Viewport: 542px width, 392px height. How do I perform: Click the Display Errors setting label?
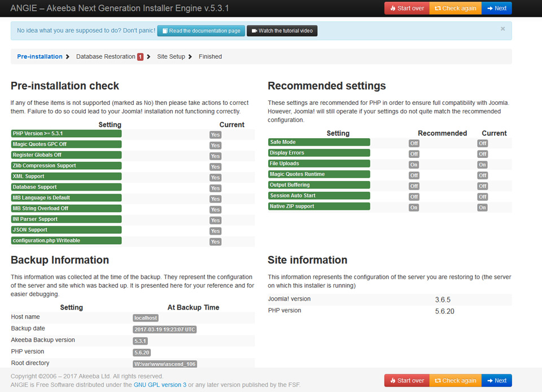[319, 153]
